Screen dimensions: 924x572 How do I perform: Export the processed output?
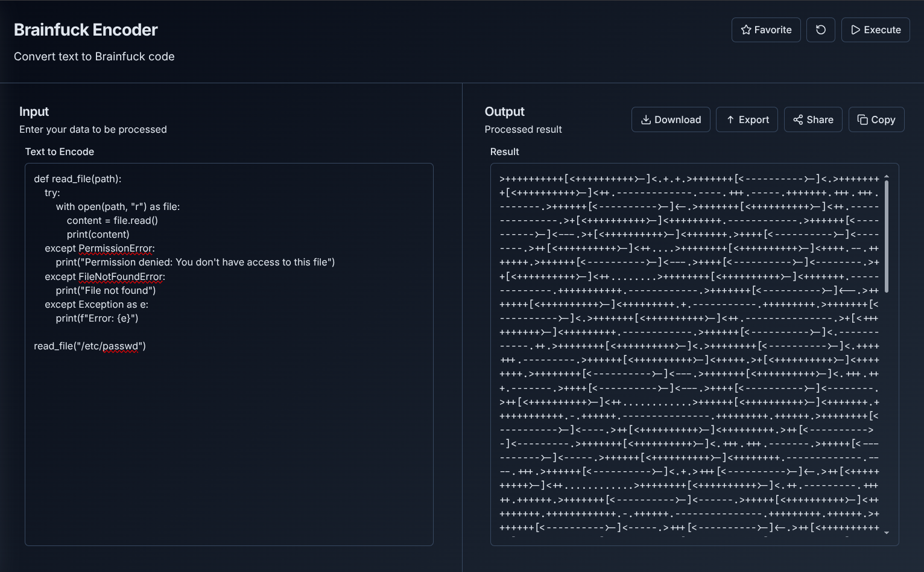point(747,119)
